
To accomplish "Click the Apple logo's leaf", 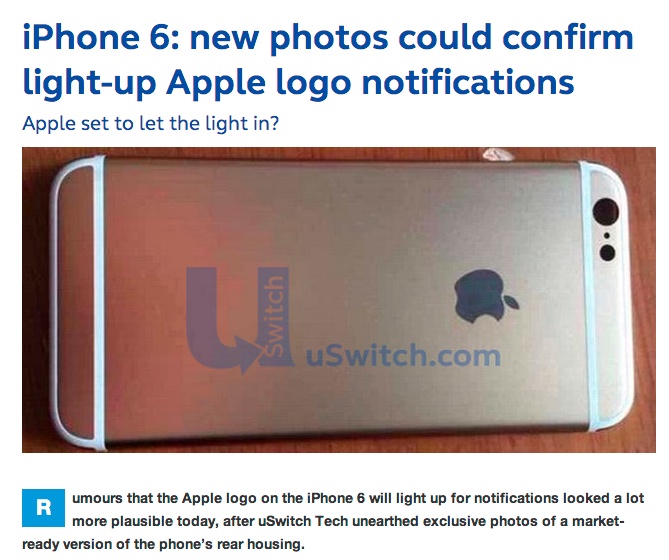I will (x=512, y=302).
